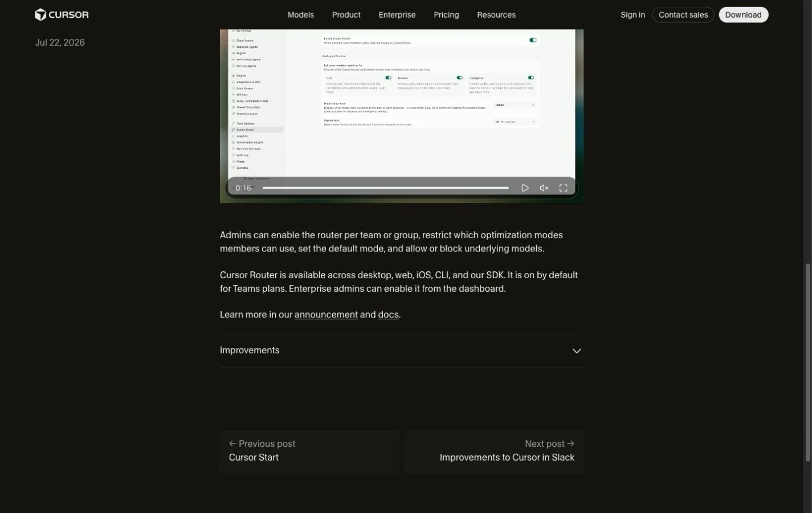Open the Impose Auto Off dropdown in video
Image resolution: width=812 pixels, height=513 pixels.
coord(515,122)
